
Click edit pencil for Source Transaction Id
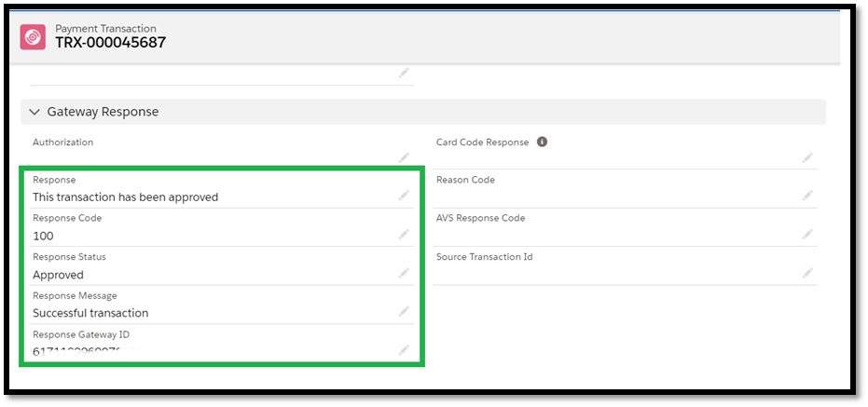pos(807,274)
